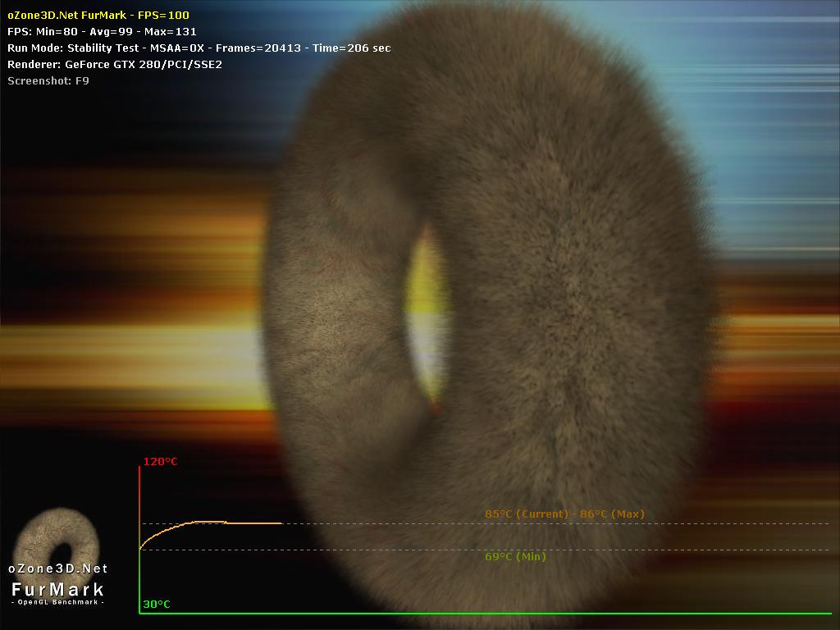Viewport: 840px width, 630px height.
Task: Select the FPS Min=80 Avg=99 Max=131 line
Action: click(102, 32)
